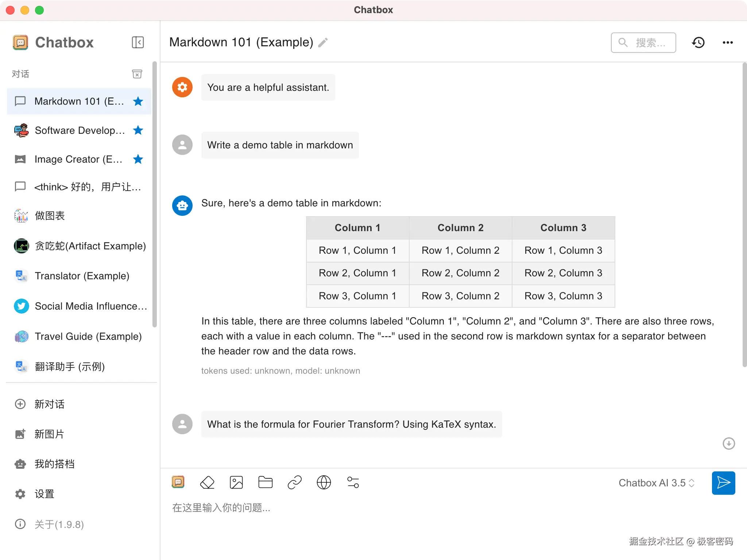This screenshot has height=560, width=747.
Task: Collapse the sidebar with the panel icon
Action: point(138,42)
